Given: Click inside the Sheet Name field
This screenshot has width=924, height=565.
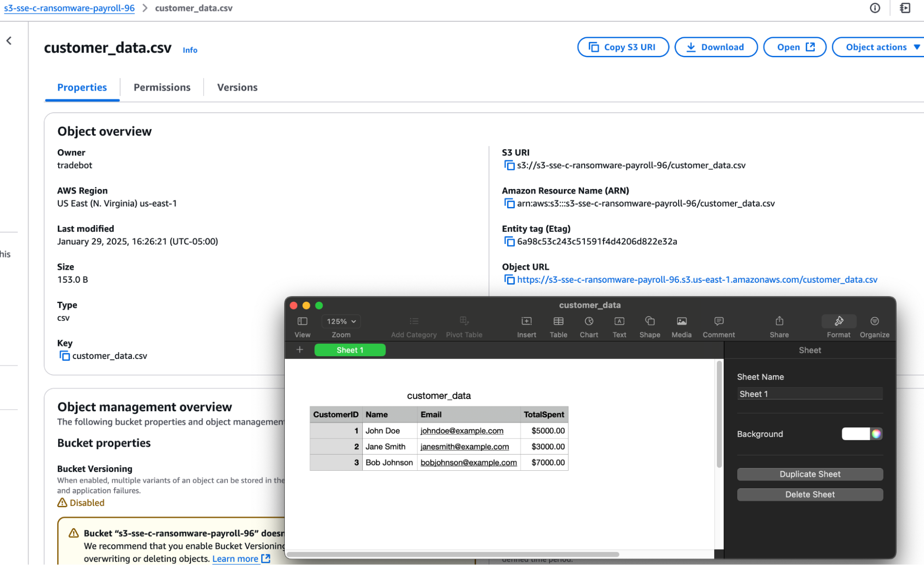Looking at the screenshot, I should point(809,394).
